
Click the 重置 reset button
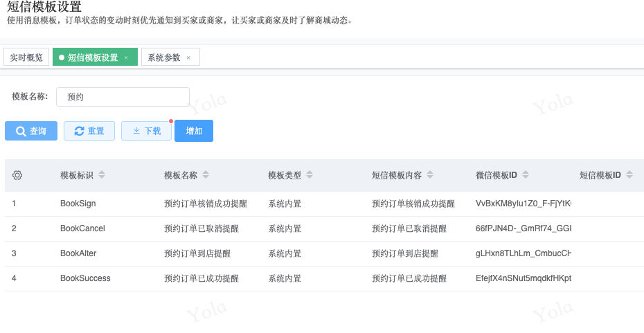pyautogui.click(x=89, y=131)
